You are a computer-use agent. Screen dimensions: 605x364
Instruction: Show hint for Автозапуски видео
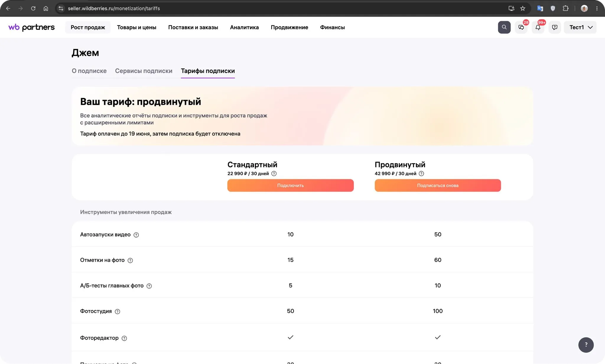[136, 235]
